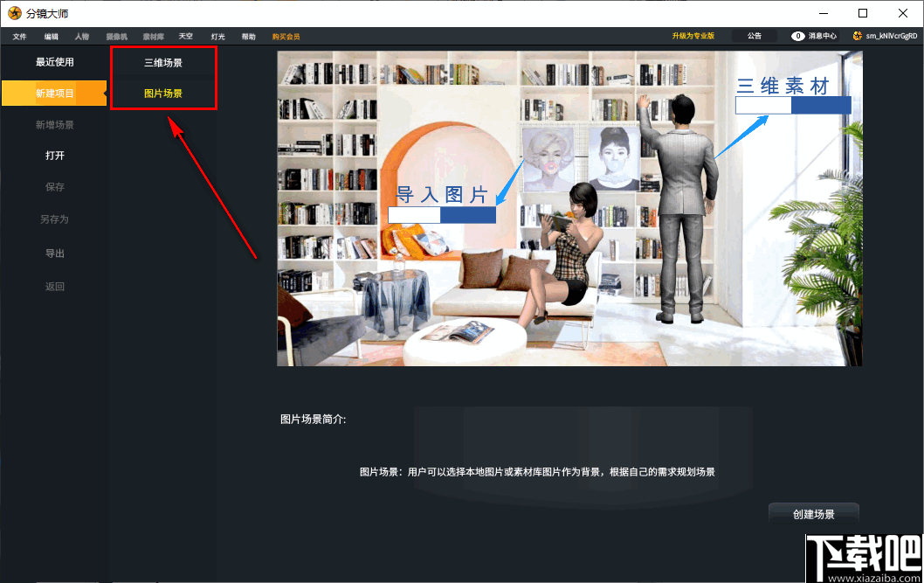Open the 摄像机 camera menu
The height and width of the screenshot is (583, 924).
tap(116, 37)
